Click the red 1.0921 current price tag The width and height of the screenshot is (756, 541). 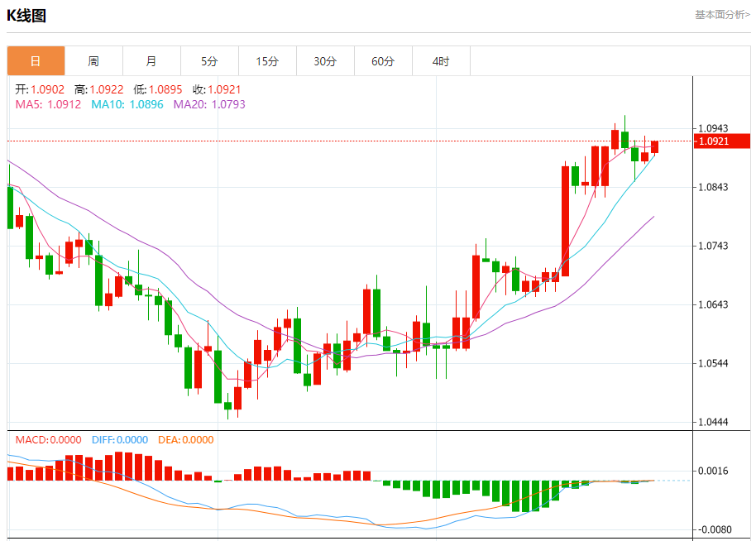[x=722, y=141]
